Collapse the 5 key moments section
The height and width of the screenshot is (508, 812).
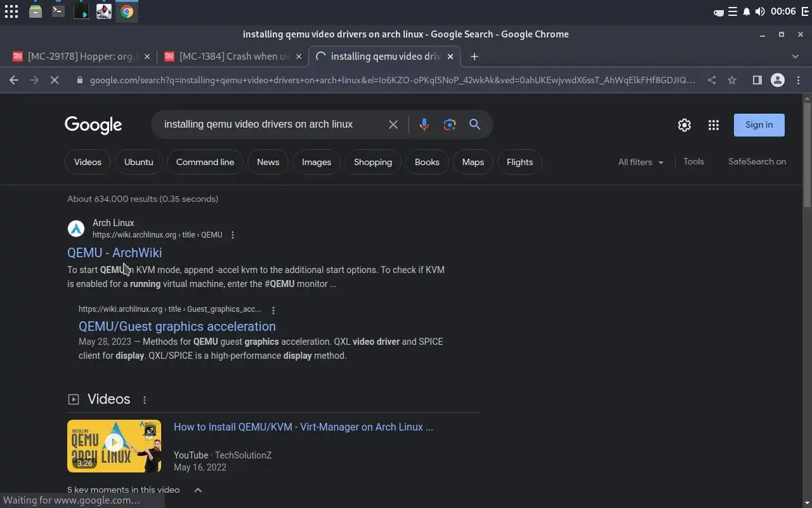[198, 490]
